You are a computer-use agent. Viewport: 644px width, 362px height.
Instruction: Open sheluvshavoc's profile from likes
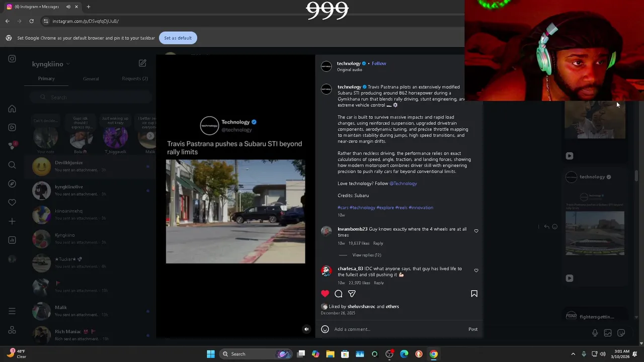coord(361,307)
